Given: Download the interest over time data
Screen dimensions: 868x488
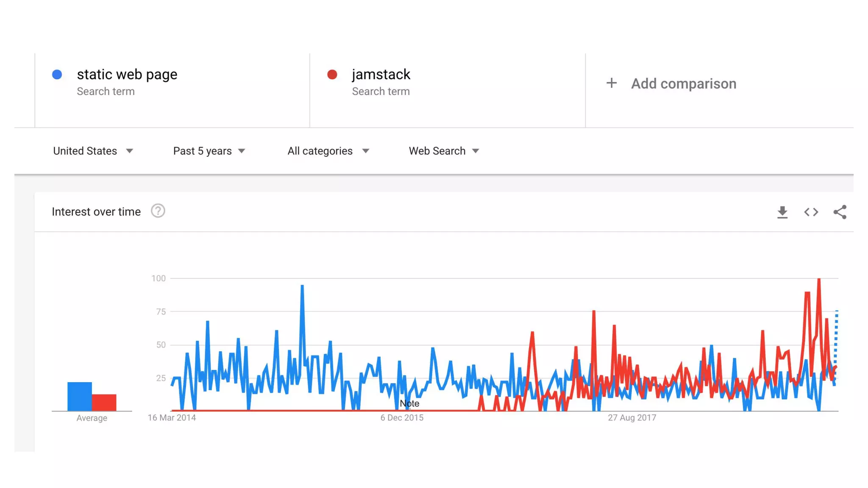Looking at the screenshot, I should tap(782, 212).
